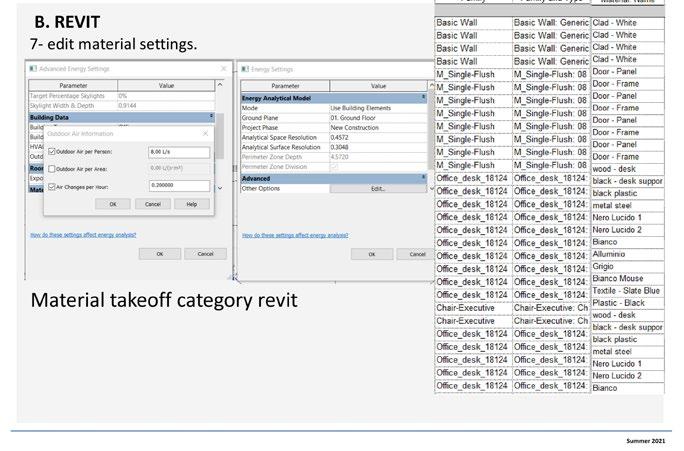Select the topmost 'Door - Frame' material cell
The image size is (684, 451).
(x=627, y=84)
